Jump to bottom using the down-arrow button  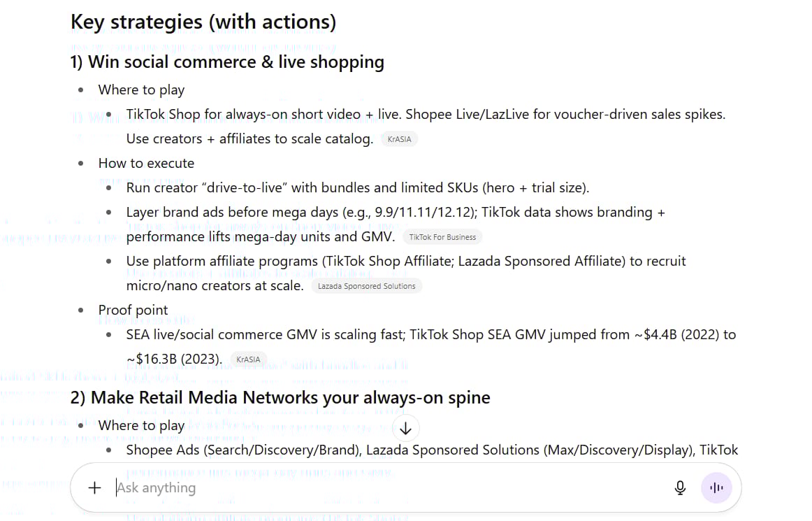click(405, 429)
